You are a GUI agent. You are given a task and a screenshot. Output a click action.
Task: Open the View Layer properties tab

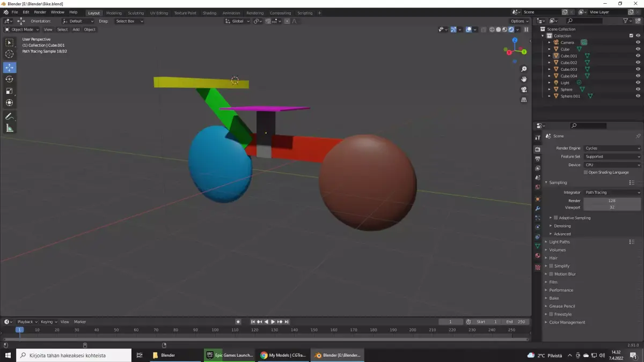(537, 168)
